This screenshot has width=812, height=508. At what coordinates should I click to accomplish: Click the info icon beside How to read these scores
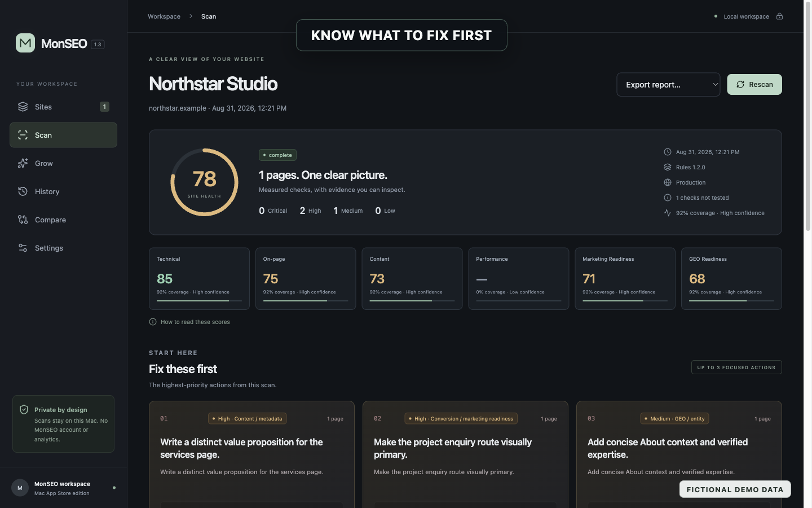pyautogui.click(x=153, y=322)
